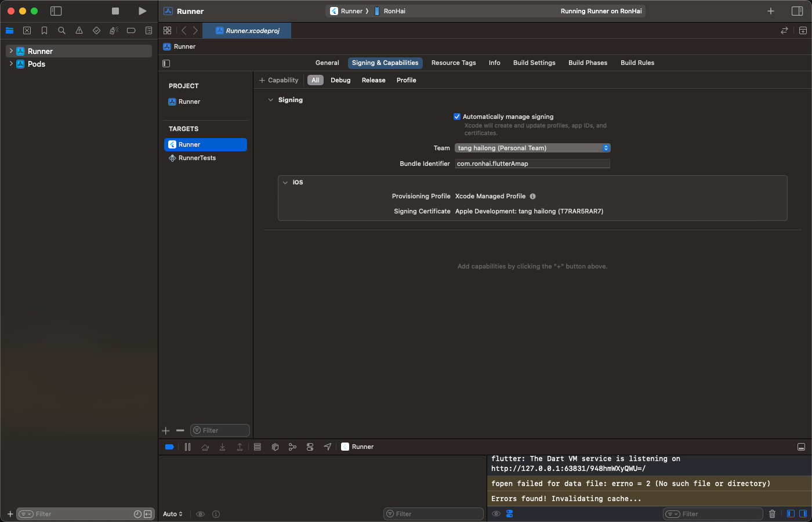Open the Bookmark navigator icon

pos(44,31)
